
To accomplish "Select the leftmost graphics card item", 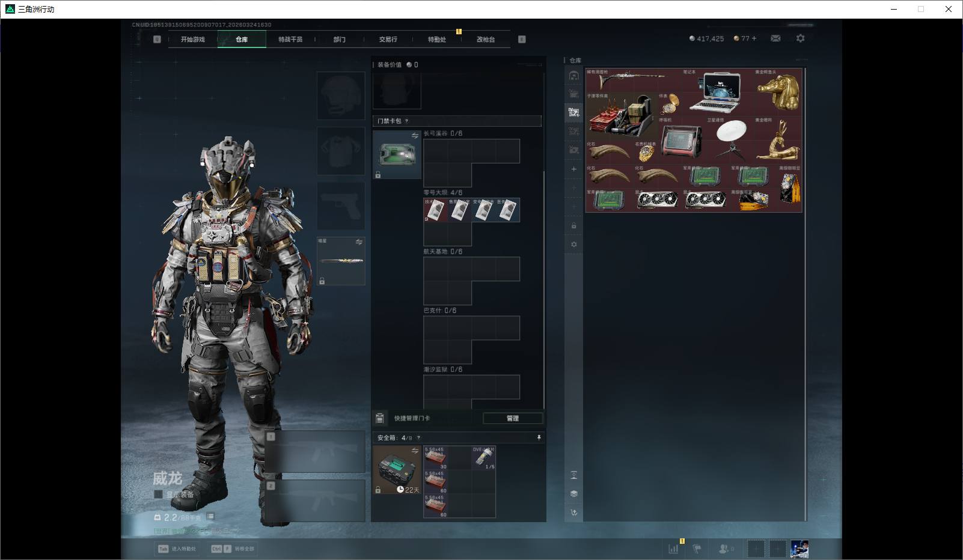I will pos(658,200).
